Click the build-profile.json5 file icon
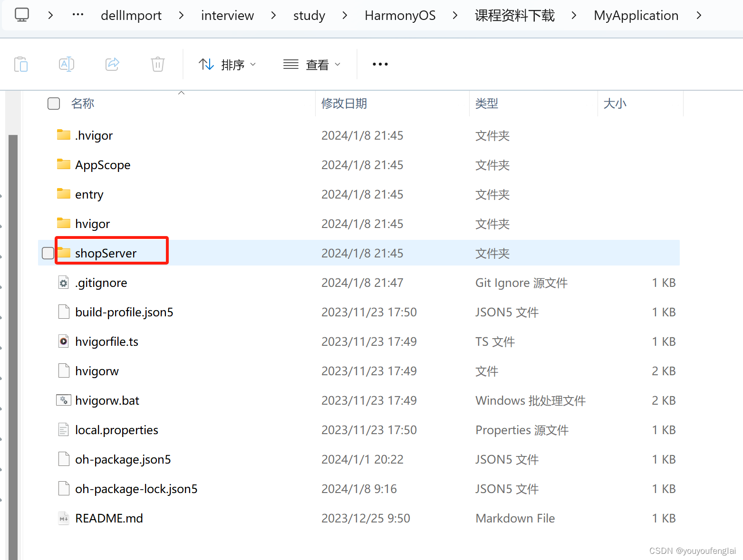This screenshot has width=743, height=560. tap(64, 312)
